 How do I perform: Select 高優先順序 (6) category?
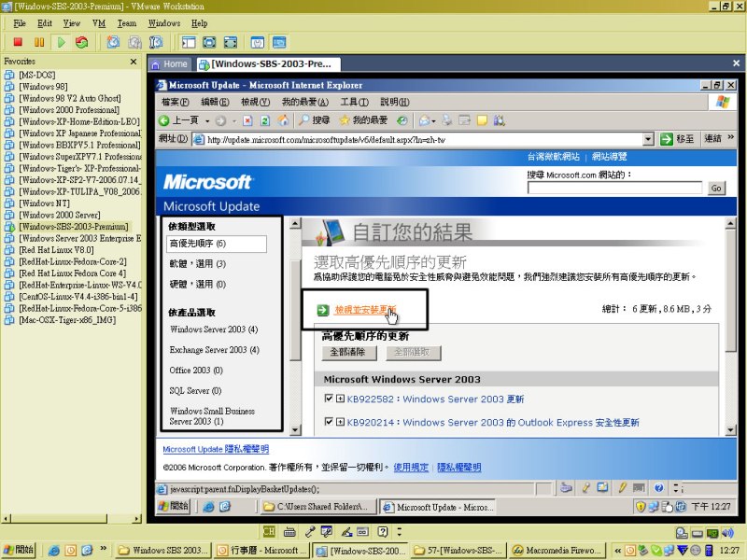(217, 244)
